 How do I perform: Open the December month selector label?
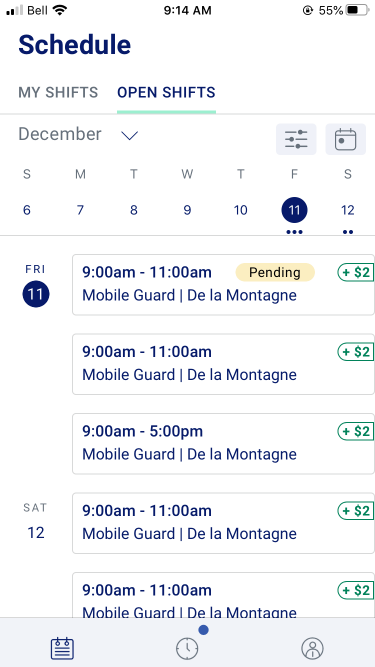(60, 134)
